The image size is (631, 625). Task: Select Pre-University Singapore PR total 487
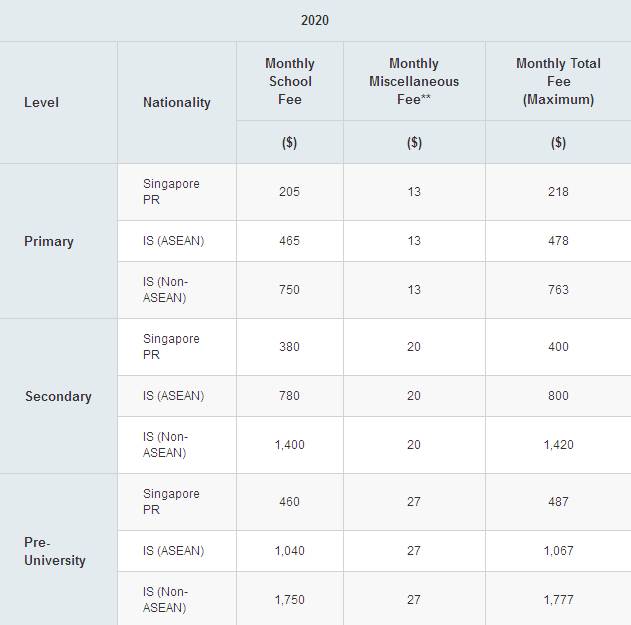click(558, 502)
